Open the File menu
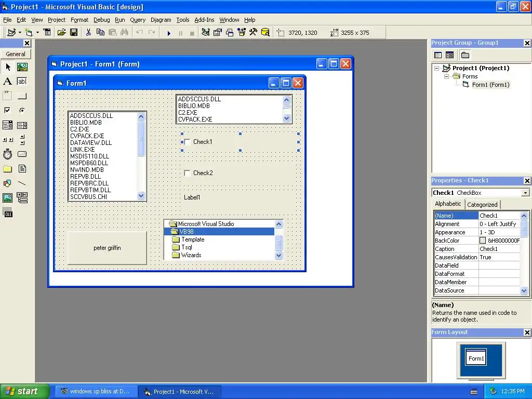Image resolution: width=532 pixels, height=399 pixels. pos(7,20)
